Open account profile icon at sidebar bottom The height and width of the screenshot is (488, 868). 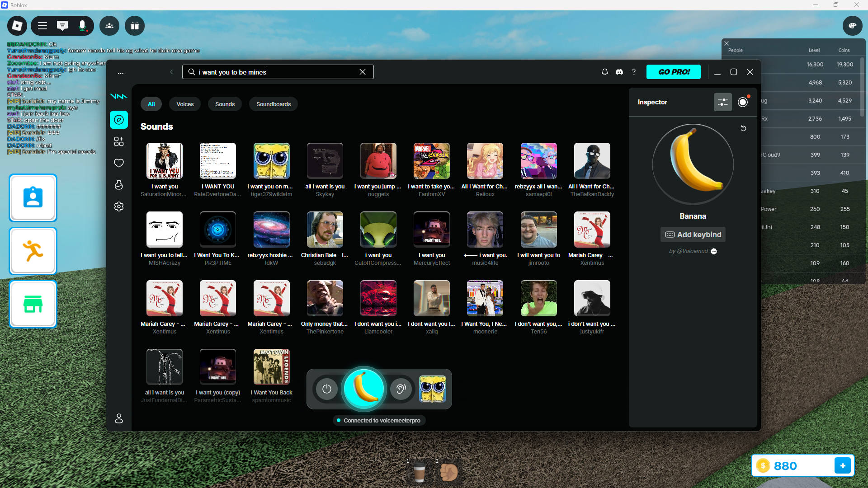pyautogui.click(x=119, y=418)
